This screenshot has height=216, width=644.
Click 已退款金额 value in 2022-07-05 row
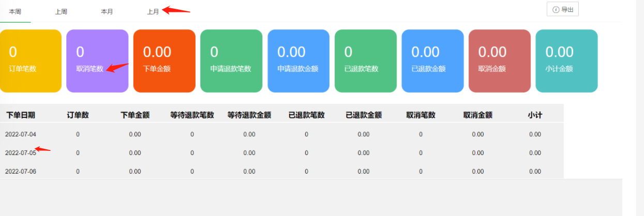(364, 153)
